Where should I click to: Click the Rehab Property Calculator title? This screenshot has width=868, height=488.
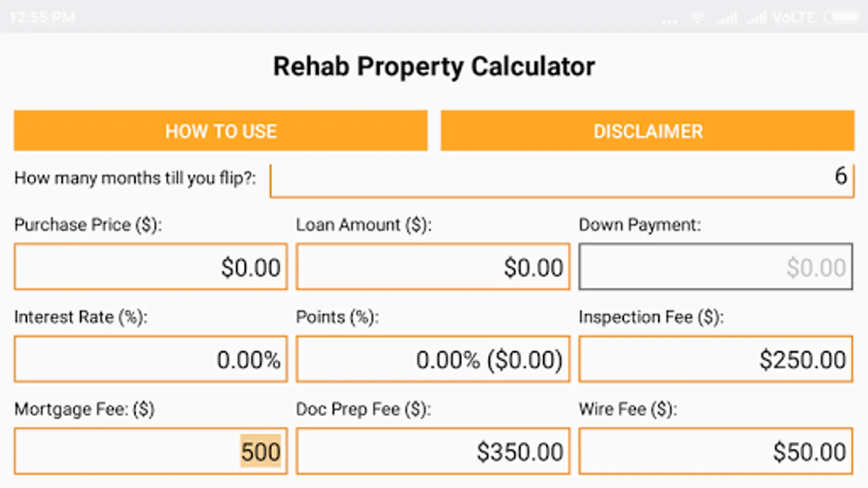coord(433,67)
